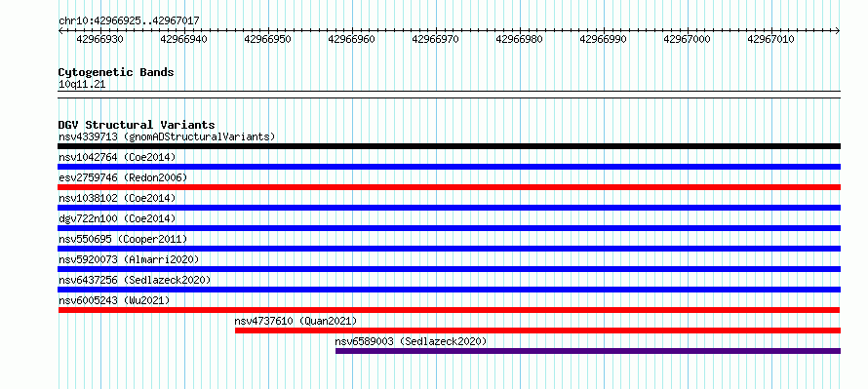Open the nsv1038102 (Coe2014) label
The image size is (868, 389).
[x=117, y=198]
